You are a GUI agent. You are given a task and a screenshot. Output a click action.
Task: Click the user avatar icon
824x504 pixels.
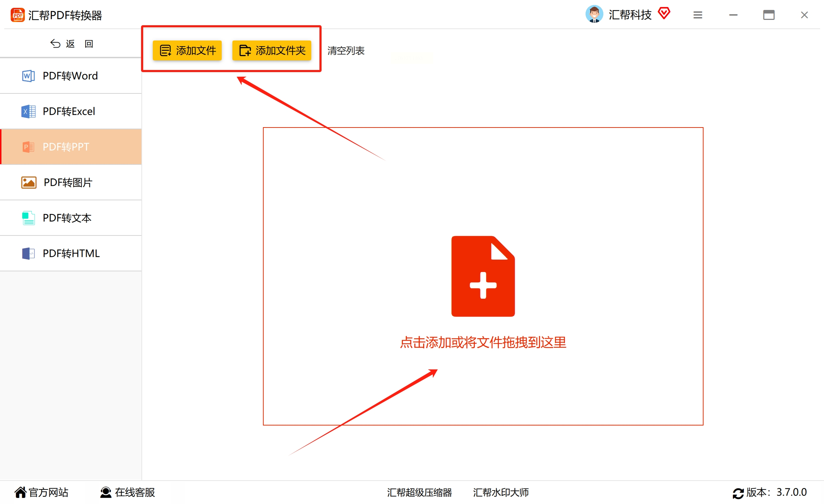tap(594, 15)
